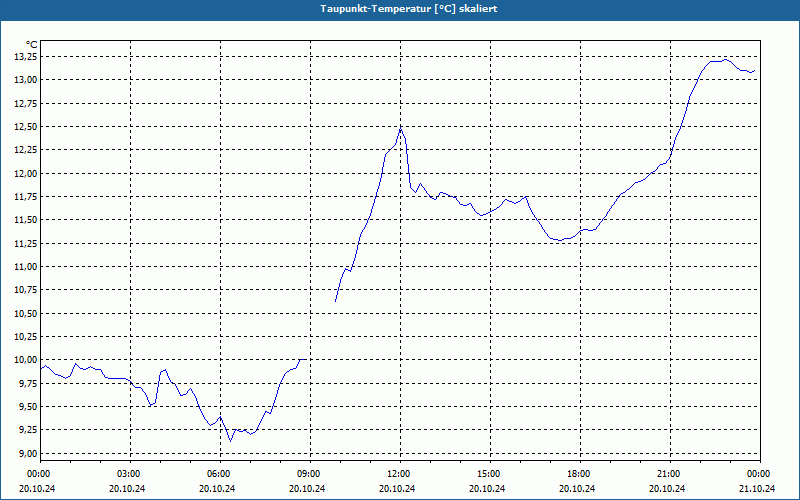The height and width of the screenshot is (500, 800).
Task: Select the 9,00 y-axis label
Action: [x=27, y=454]
